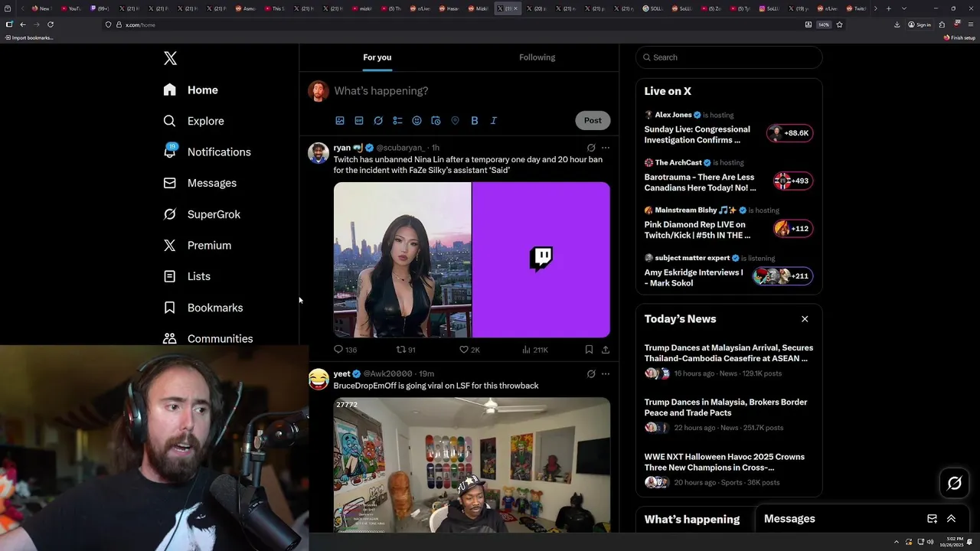This screenshot has width=980, height=551.
Task: Add a poll to the post
Action: pos(397,121)
